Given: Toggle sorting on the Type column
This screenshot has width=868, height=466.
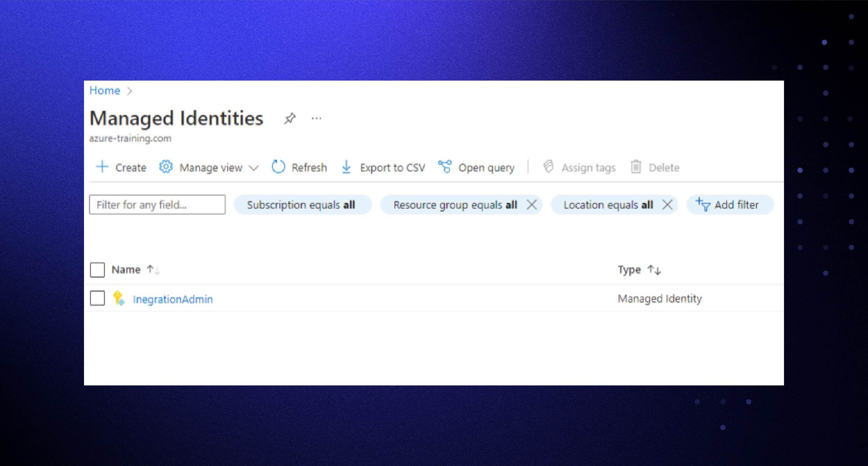Looking at the screenshot, I should 654,269.
